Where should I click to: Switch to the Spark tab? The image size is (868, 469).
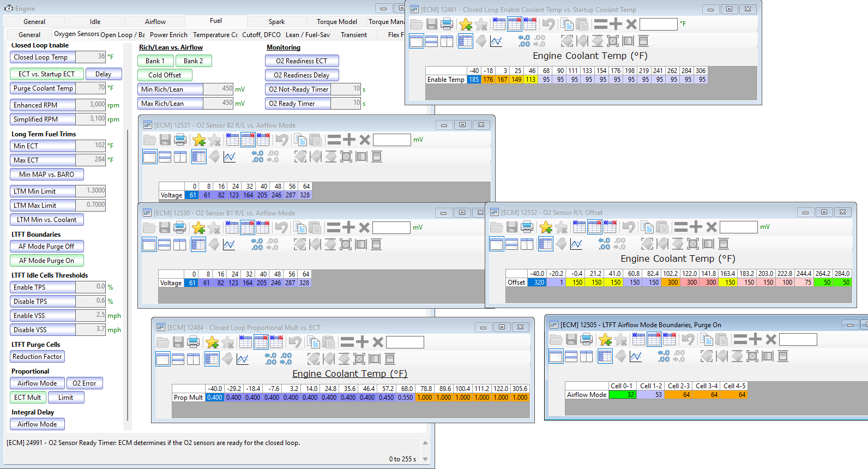point(276,22)
